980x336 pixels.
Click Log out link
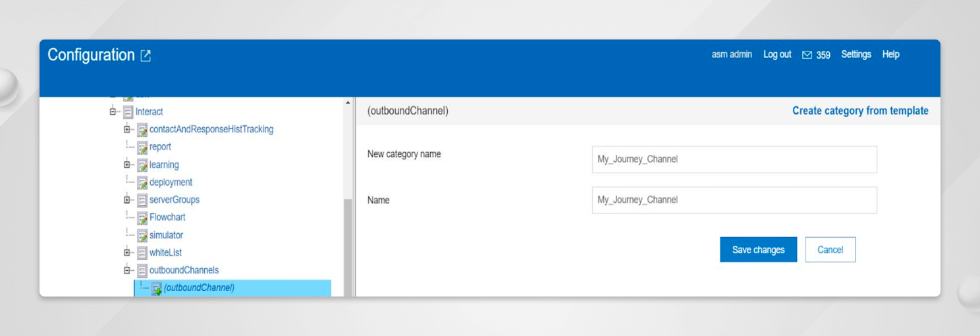point(777,55)
